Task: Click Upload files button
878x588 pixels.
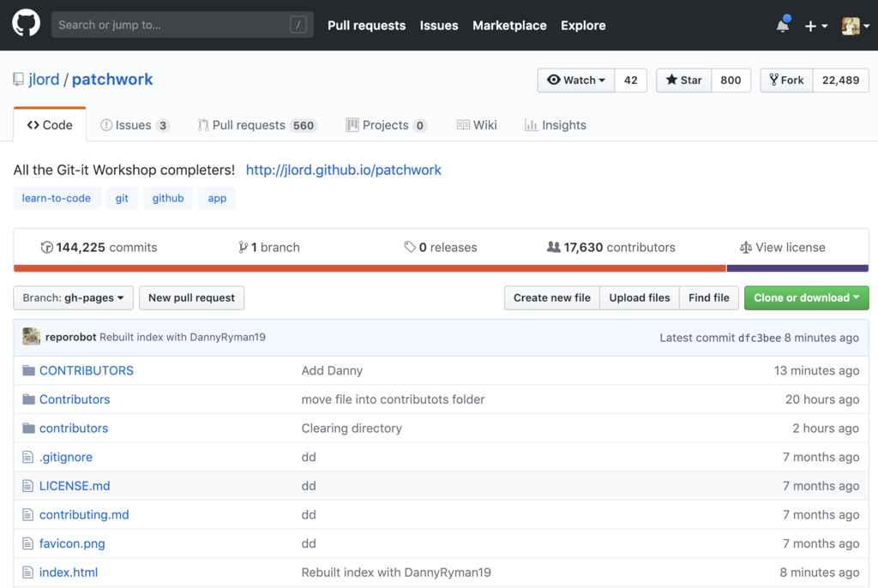Action: [640, 298]
